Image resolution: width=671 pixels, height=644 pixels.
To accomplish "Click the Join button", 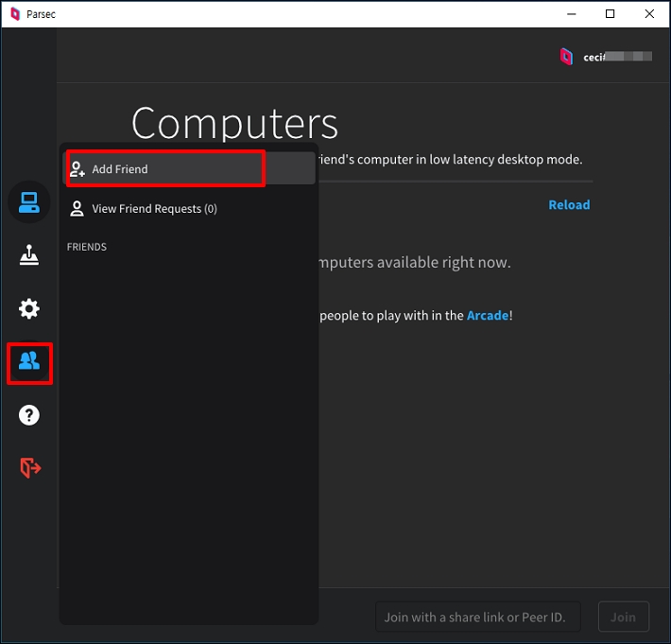I will point(624,617).
